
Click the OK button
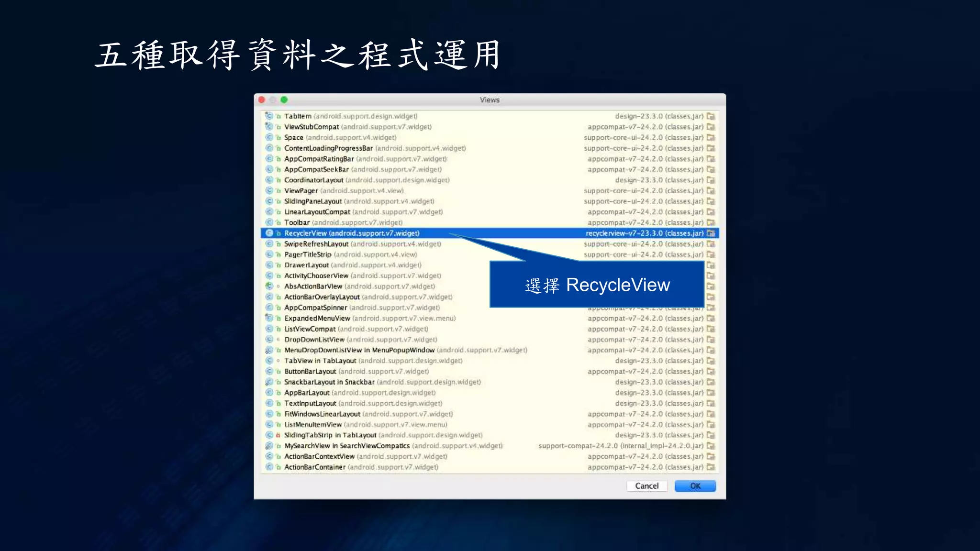coord(695,486)
